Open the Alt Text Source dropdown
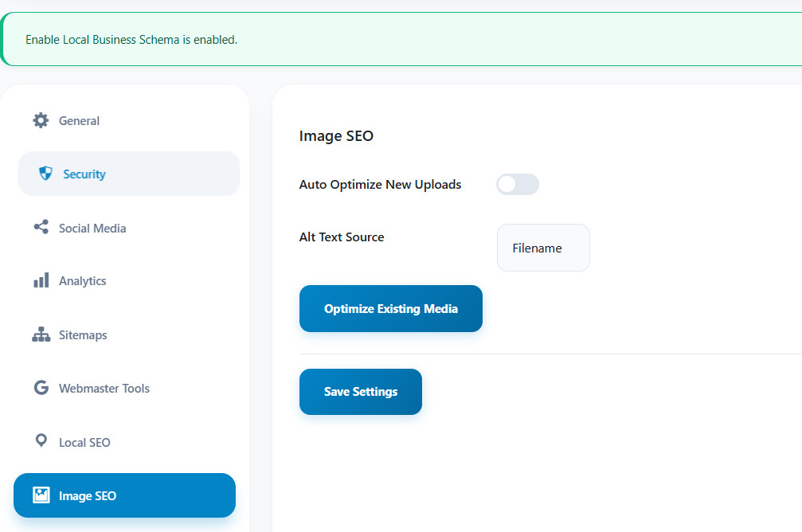This screenshot has width=802, height=532. [543, 248]
